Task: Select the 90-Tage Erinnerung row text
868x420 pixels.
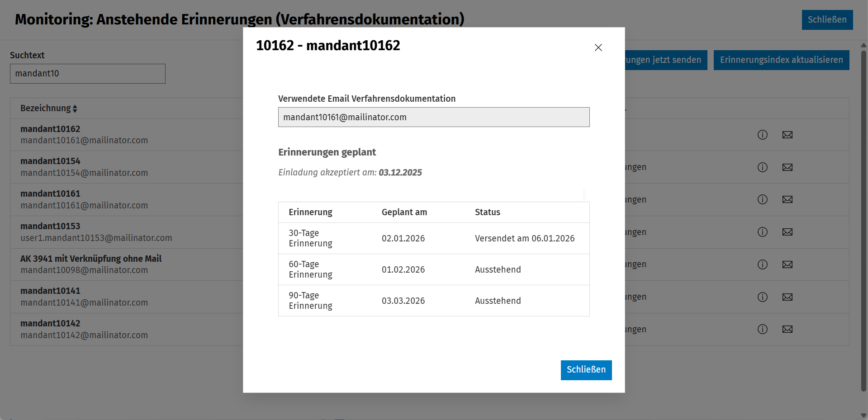Action: (310, 301)
